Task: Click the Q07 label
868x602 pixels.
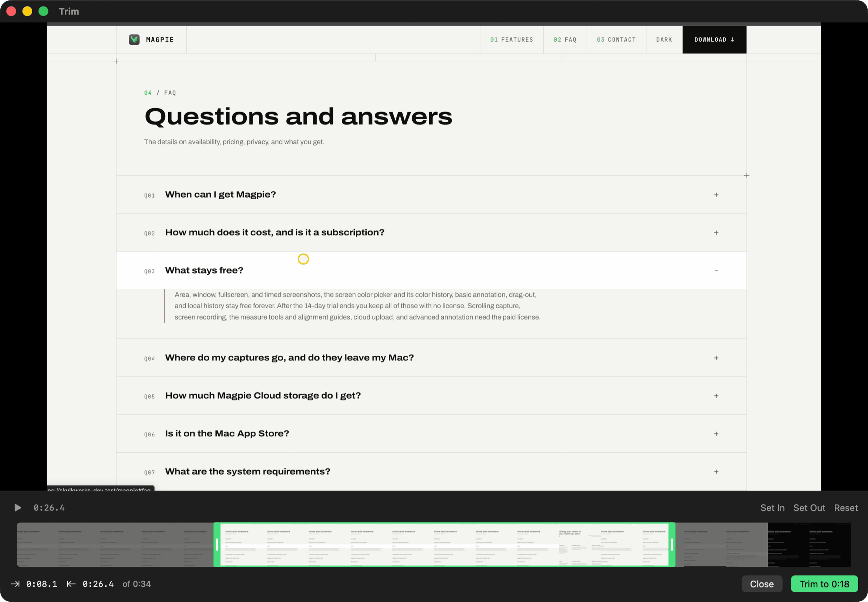Action: (x=149, y=472)
